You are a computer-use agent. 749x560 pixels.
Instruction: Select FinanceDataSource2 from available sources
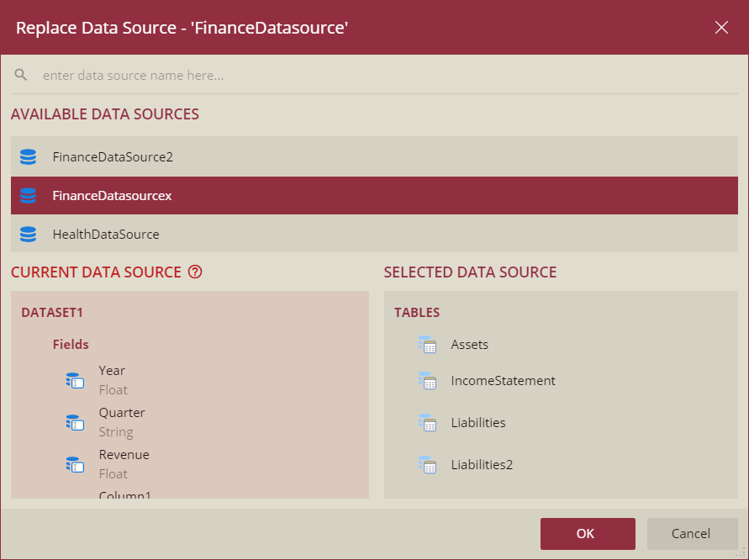click(x=374, y=156)
